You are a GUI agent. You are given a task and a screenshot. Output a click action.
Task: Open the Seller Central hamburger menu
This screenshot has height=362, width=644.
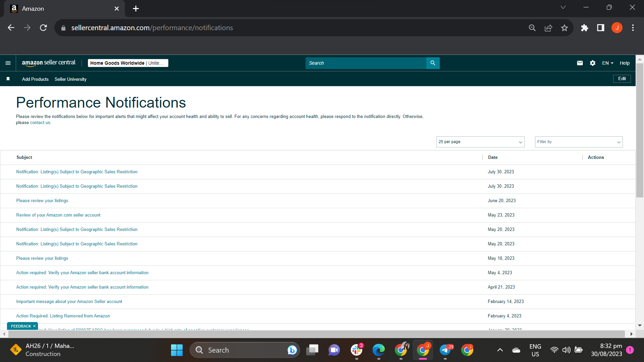coord(8,63)
